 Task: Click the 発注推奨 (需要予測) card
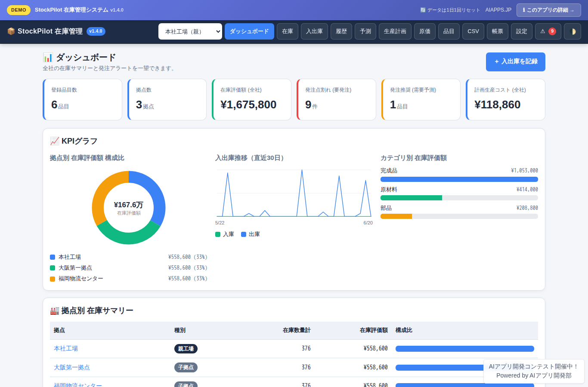421,99
